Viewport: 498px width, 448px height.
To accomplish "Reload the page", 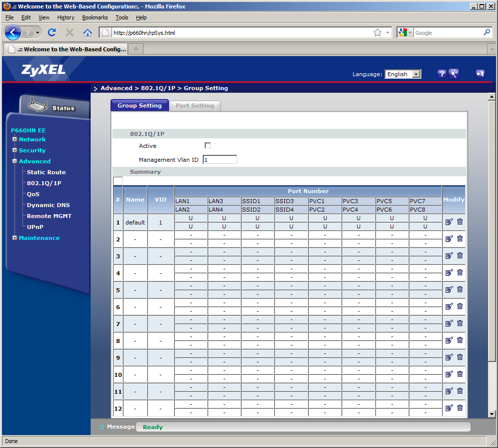I will [x=52, y=32].
